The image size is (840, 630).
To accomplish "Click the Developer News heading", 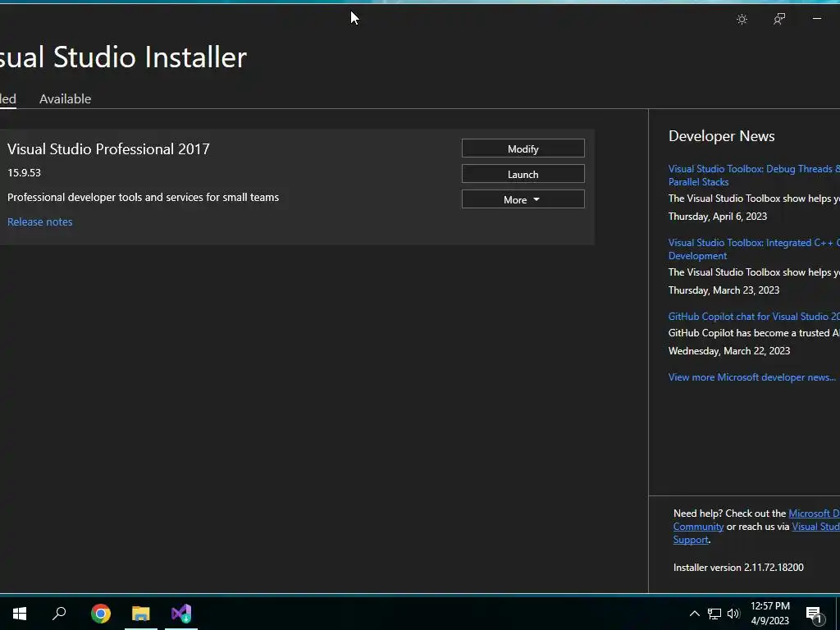I will [x=721, y=136].
